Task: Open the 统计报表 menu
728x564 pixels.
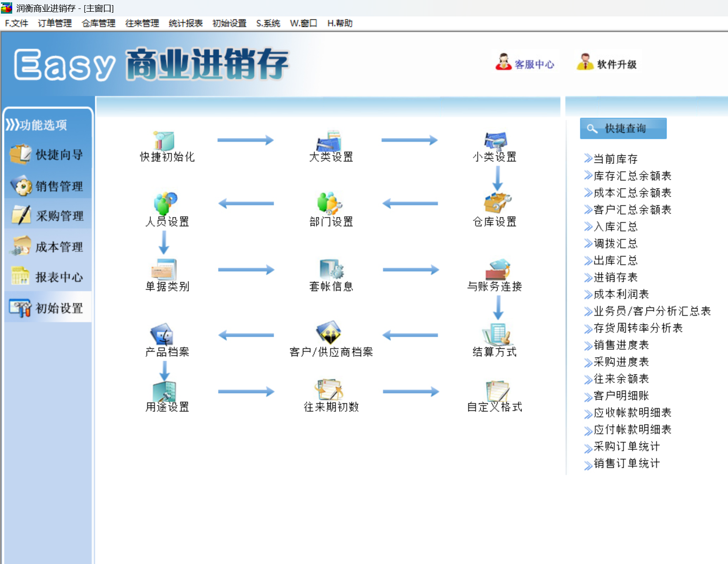Action: point(186,23)
